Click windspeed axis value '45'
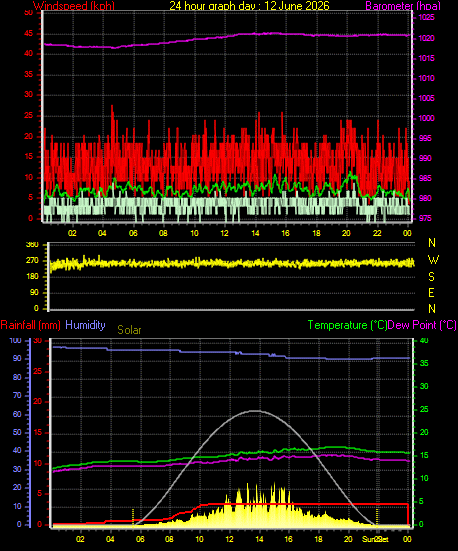Image resolution: width=458 pixels, height=551 pixels. point(29,34)
